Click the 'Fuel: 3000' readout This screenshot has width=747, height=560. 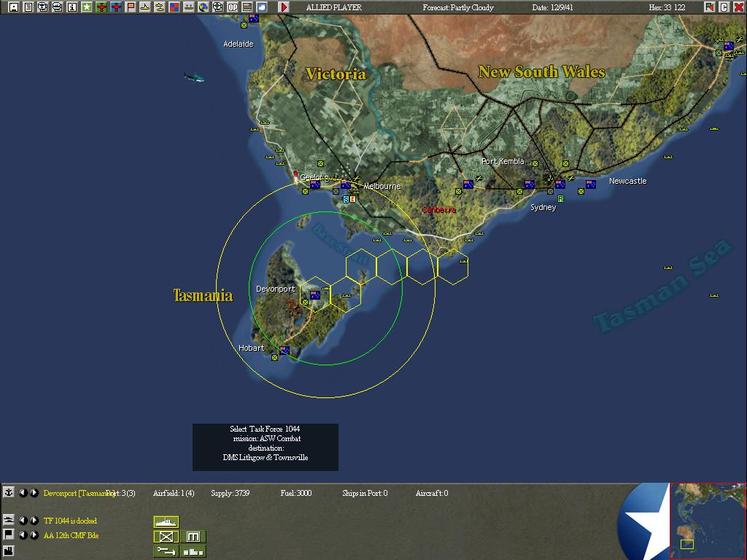(296, 493)
